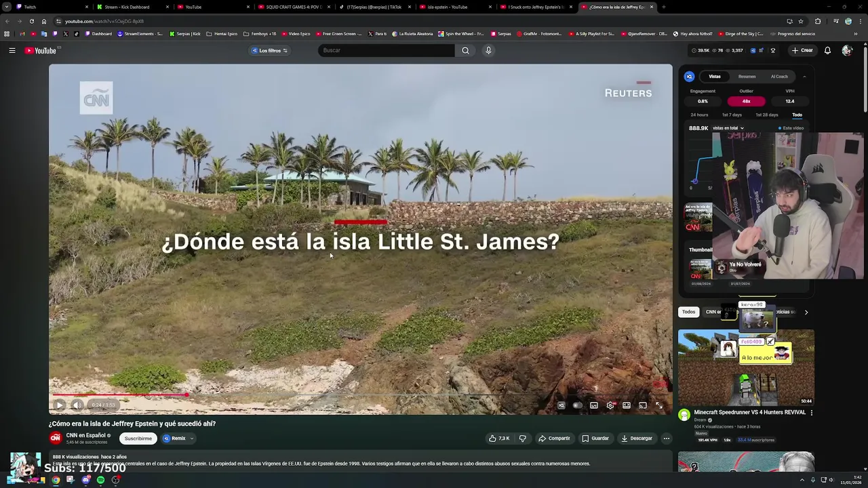Click the Los filtros button
This screenshot has width=868, height=488.
point(270,50)
